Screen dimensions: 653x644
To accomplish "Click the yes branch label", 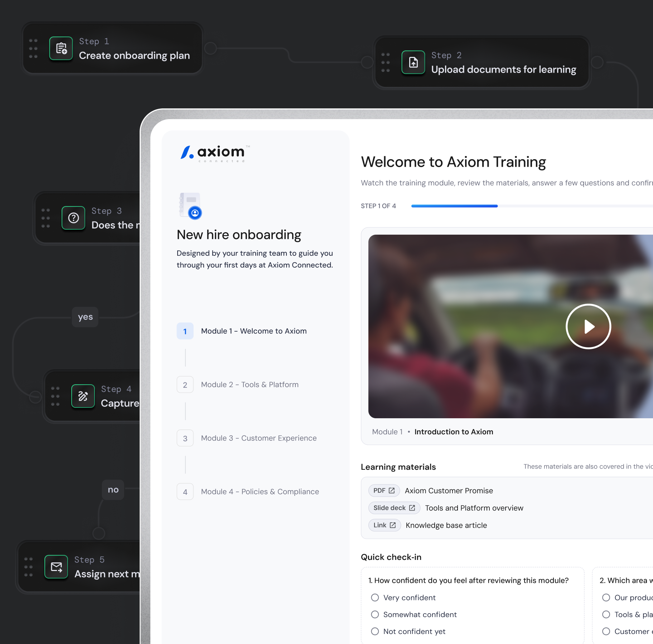I will point(85,317).
